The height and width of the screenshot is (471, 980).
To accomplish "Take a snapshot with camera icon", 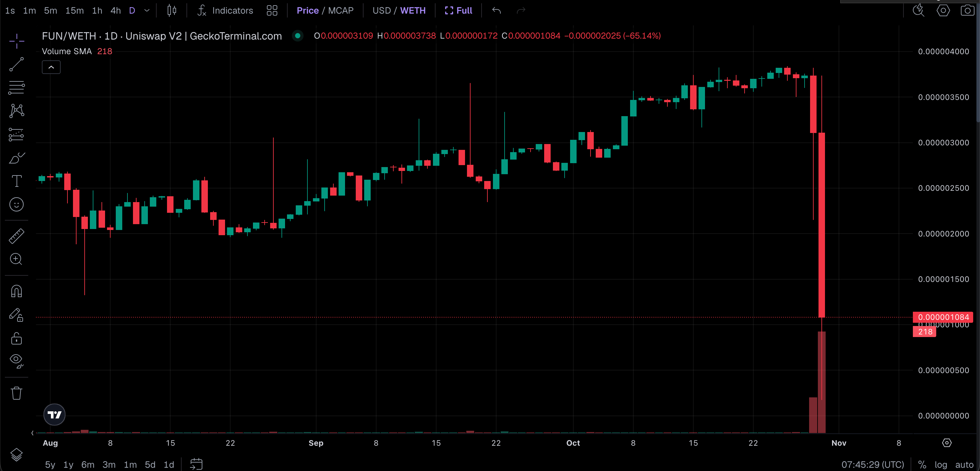I will (967, 10).
